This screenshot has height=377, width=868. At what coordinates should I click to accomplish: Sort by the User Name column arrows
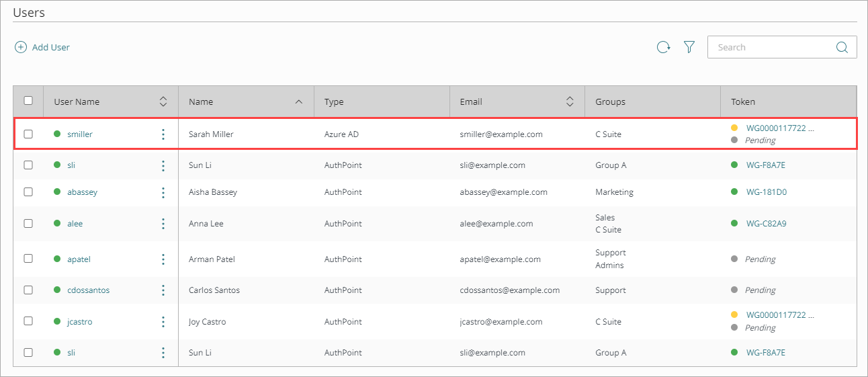point(163,101)
